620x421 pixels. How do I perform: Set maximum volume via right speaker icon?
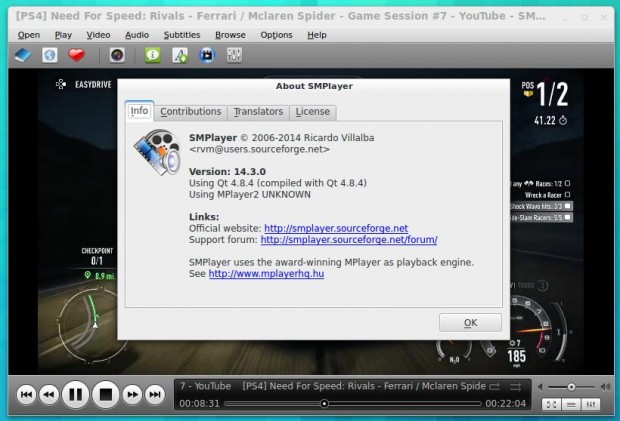[605, 387]
